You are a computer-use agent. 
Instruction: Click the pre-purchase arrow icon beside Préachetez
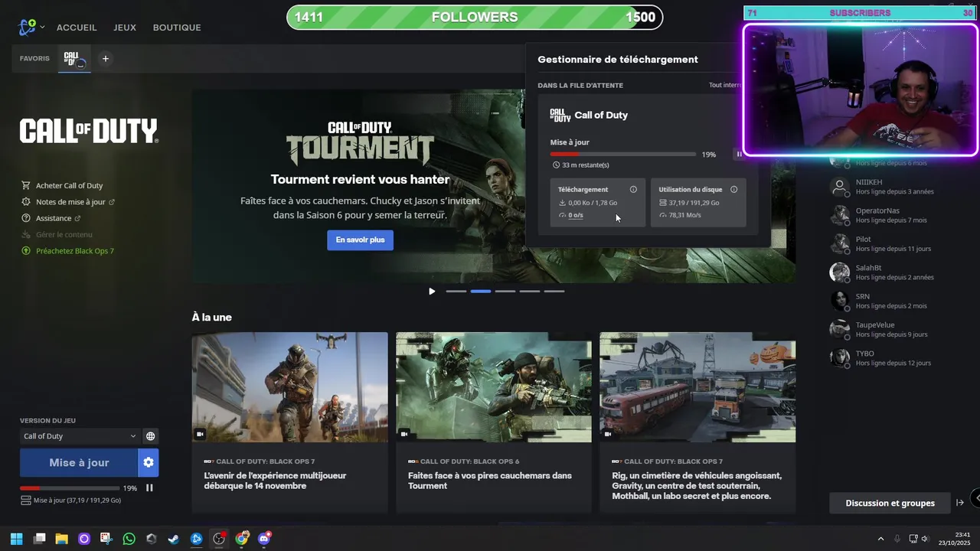pos(26,251)
